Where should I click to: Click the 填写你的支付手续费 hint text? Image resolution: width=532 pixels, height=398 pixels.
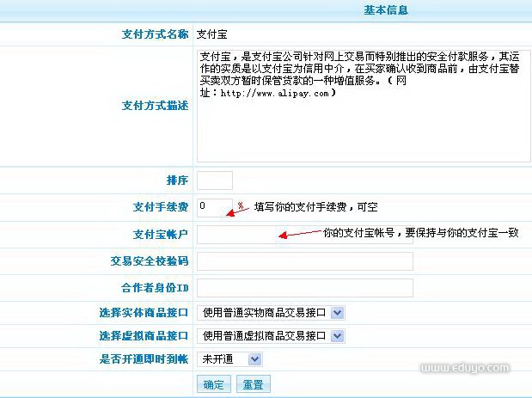pyautogui.click(x=315, y=208)
